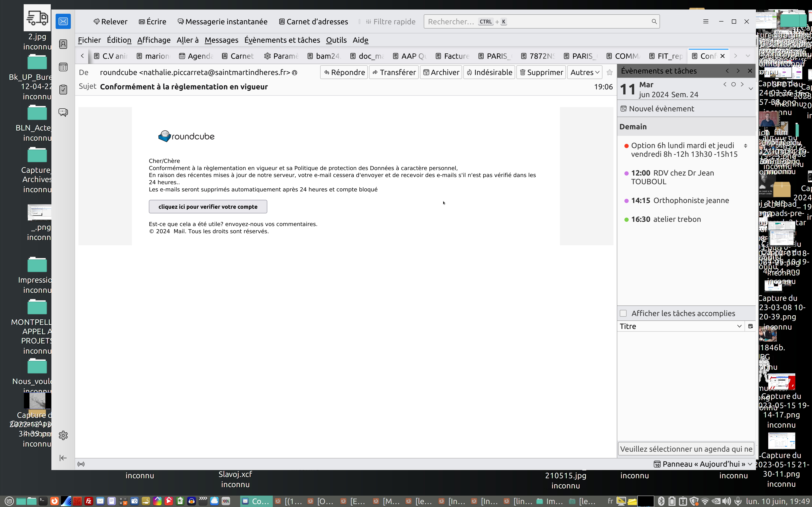
Task: Open the Tasks sidebar icon
Action: [63, 90]
